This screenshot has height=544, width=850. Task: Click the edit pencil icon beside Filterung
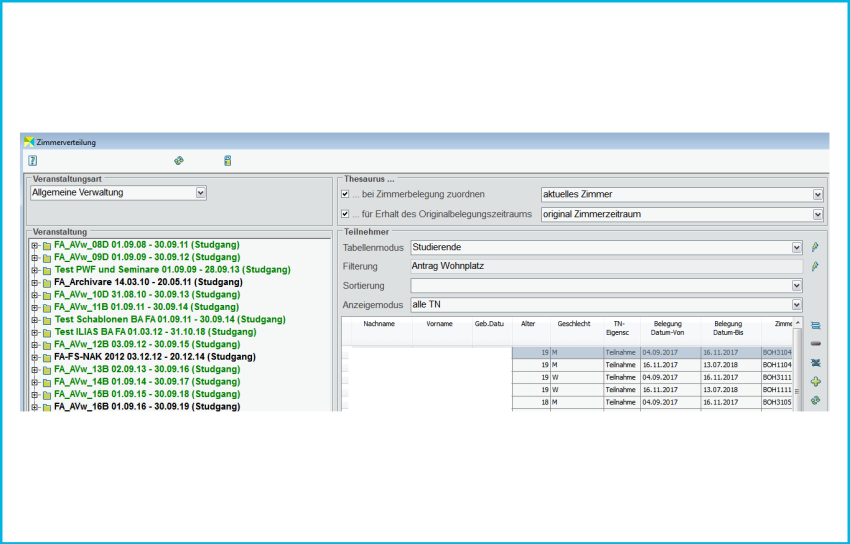pos(815,266)
